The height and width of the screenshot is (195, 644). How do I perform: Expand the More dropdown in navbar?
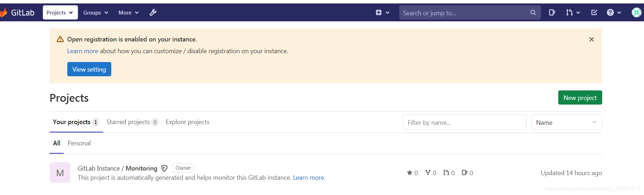coord(129,12)
